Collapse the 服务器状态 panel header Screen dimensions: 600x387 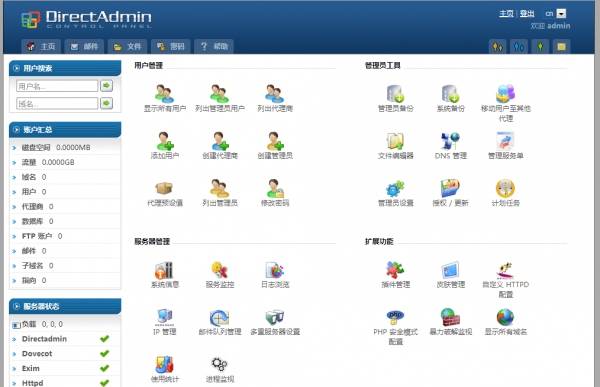[65, 307]
